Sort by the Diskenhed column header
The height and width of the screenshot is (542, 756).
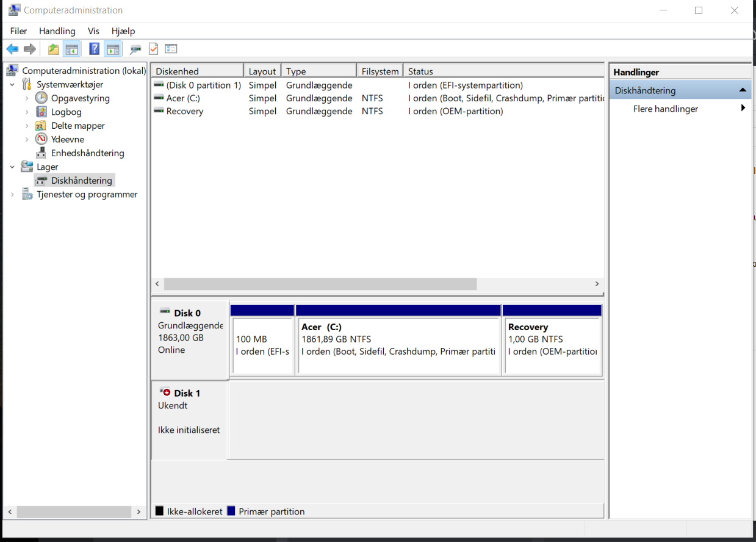[197, 71]
